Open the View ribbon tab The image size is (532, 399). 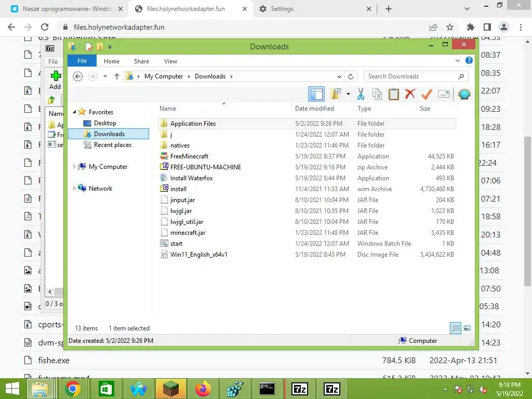point(170,61)
